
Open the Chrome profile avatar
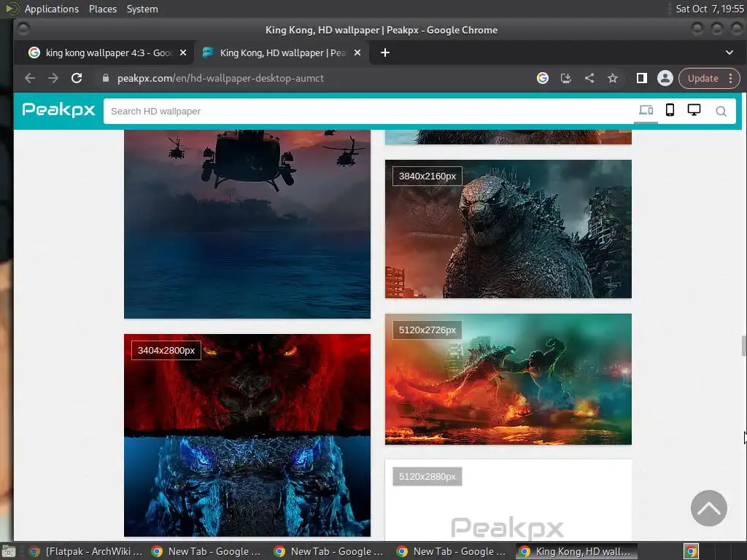(665, 78)
